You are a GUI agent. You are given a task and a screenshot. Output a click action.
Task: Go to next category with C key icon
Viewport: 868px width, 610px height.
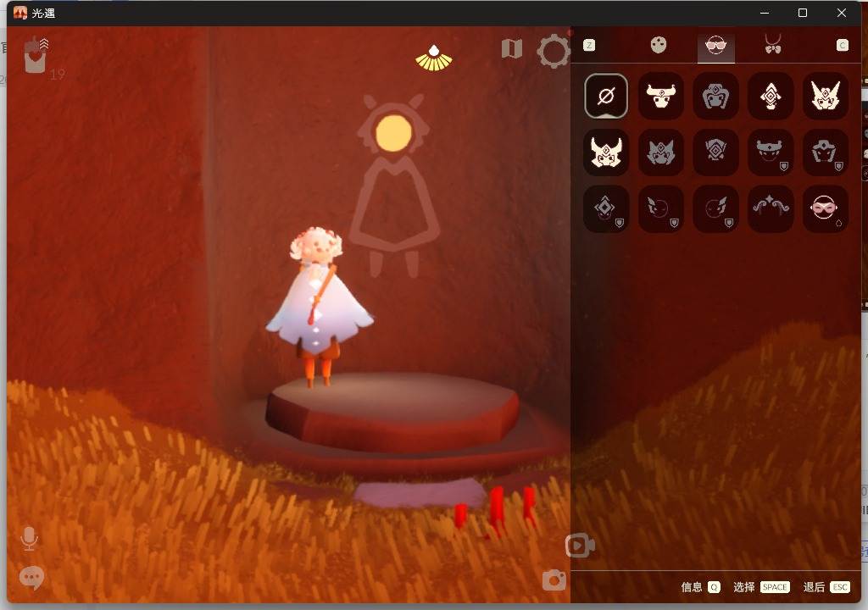842,46
